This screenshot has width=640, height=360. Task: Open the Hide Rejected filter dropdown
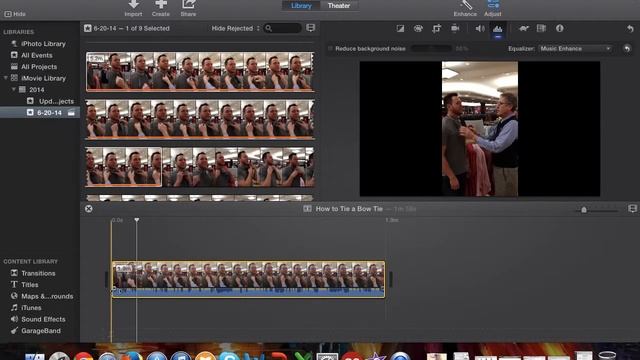coord(235,28)
